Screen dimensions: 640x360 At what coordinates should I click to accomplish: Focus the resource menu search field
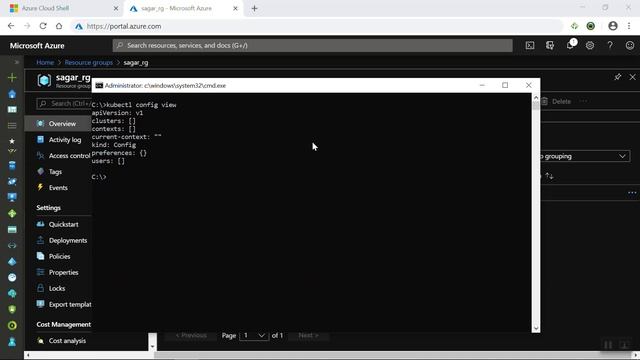click(64, 104)
